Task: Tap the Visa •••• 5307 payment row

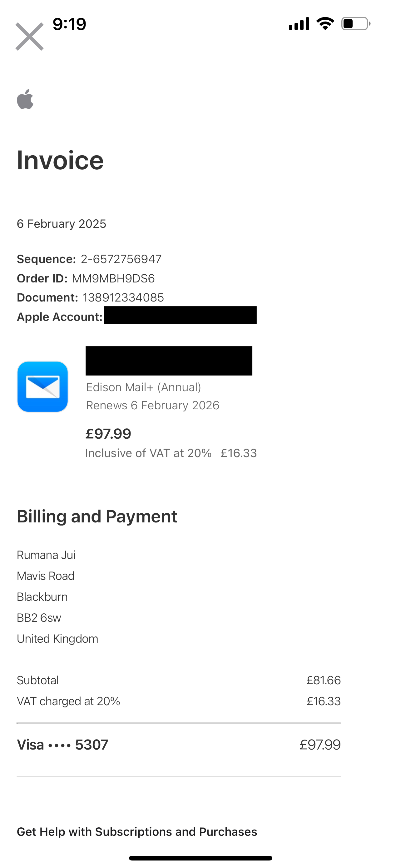Action: pyautogui.click(x=179, y=745)
